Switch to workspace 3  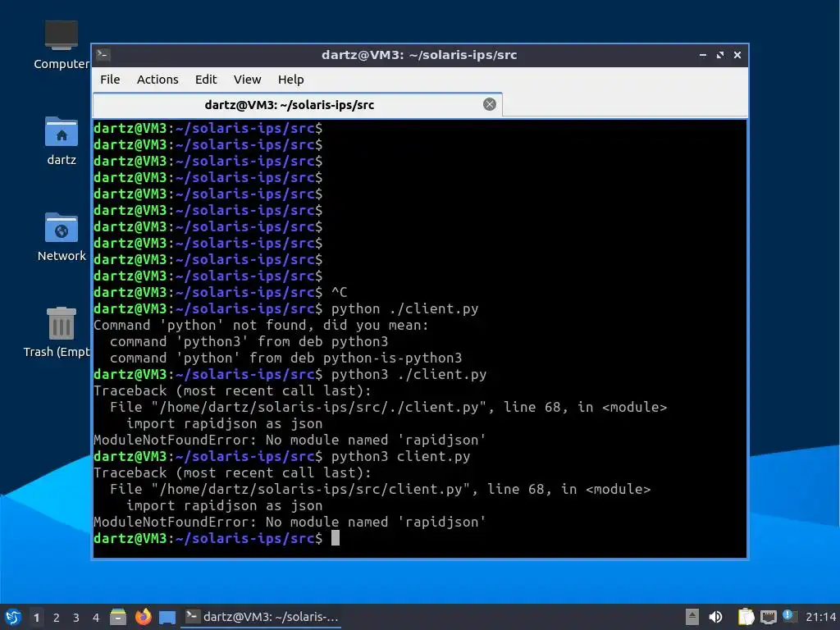point(76,618)
